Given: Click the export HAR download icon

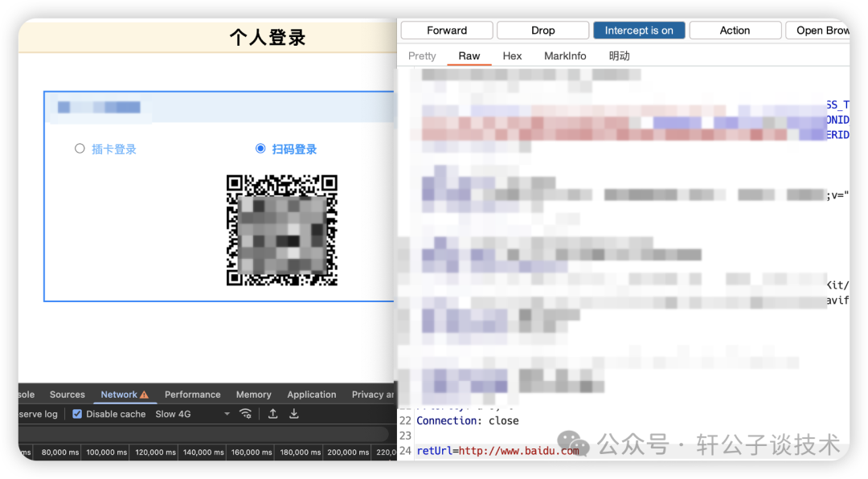Looking at the screenshot, I should [x=294, y=414].
